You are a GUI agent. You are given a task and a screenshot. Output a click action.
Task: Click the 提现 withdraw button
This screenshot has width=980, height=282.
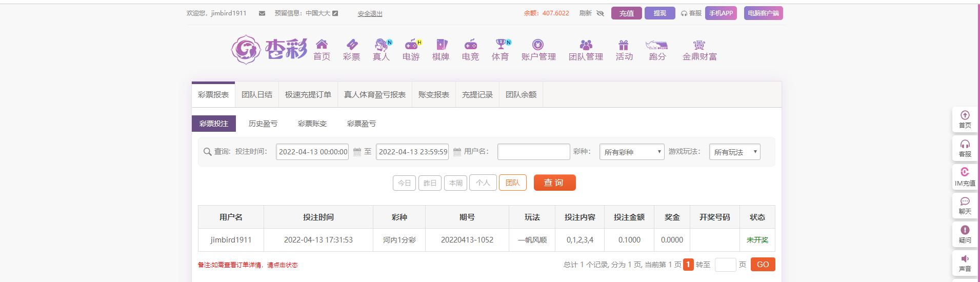[x=660, y=13]
